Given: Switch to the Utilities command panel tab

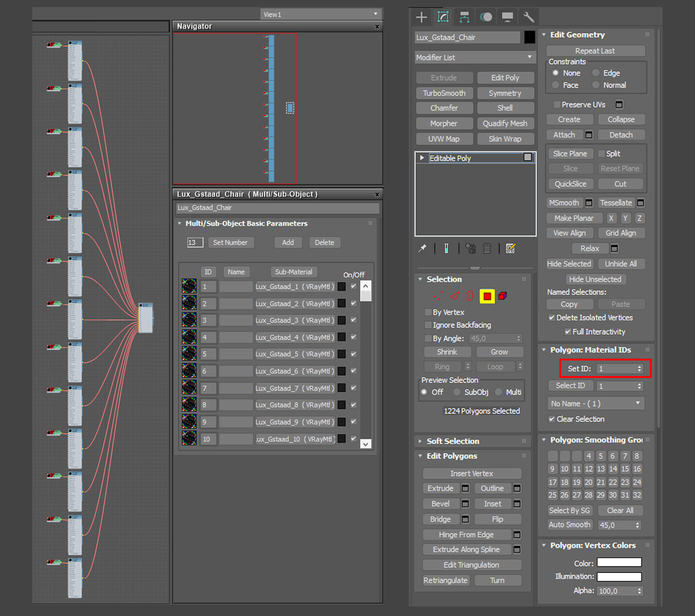Looking at the screenshot, I should pos(529,18).
